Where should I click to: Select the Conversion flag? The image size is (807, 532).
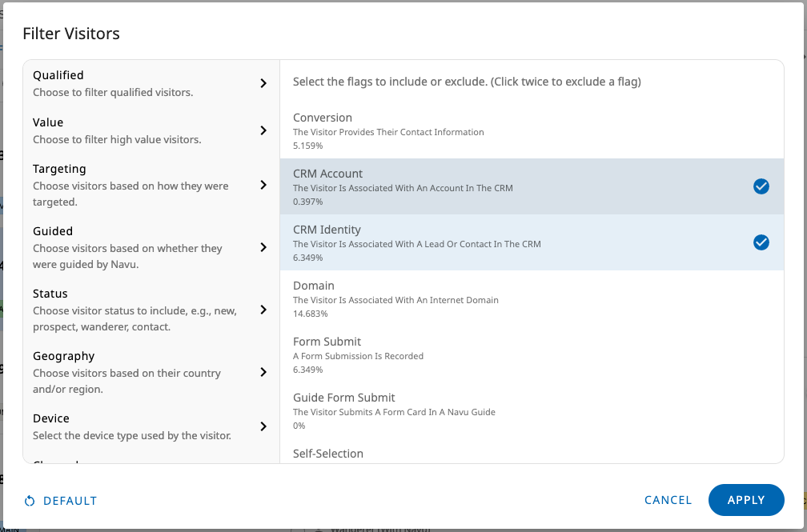click(531, 130)
